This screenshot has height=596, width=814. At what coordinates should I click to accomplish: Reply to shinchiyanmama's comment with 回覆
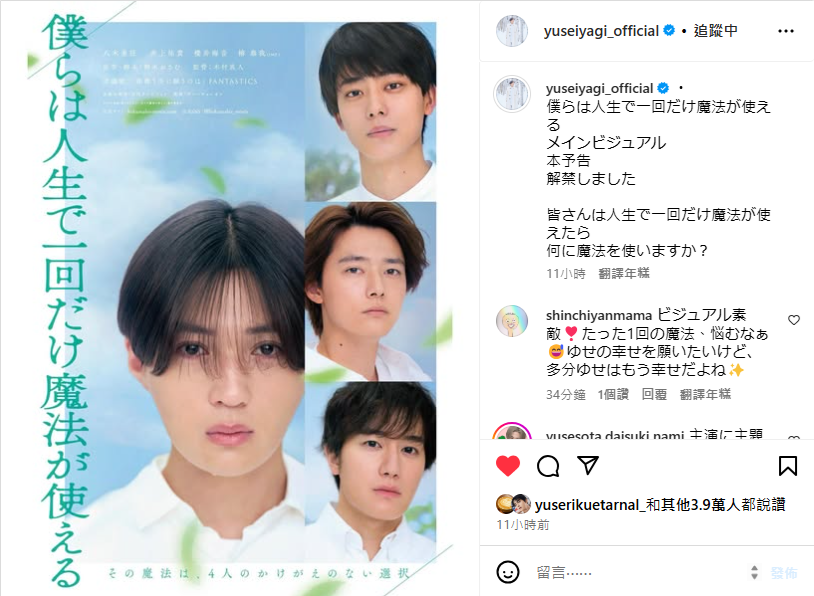click(x=654, y=395)
